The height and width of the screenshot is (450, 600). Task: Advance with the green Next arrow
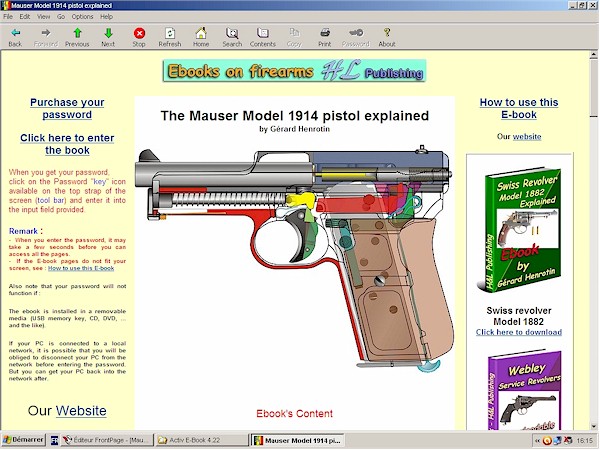tap(108, 37)
